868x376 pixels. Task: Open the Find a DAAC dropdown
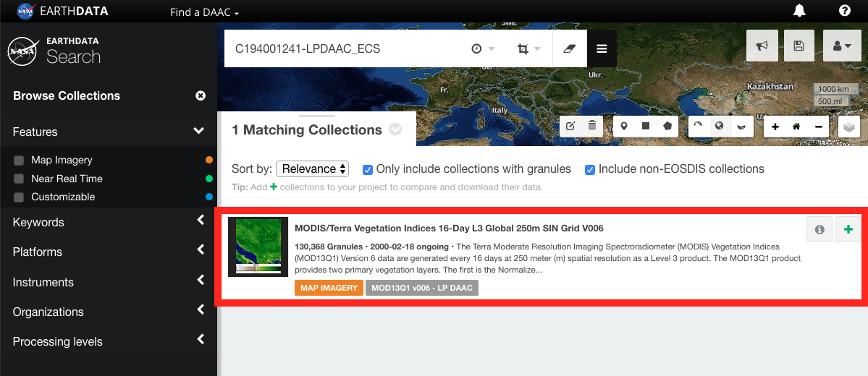pos(204,12)
